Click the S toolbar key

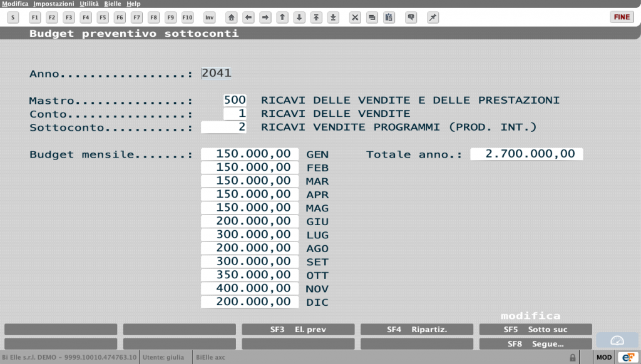click(x=13, y=18)
